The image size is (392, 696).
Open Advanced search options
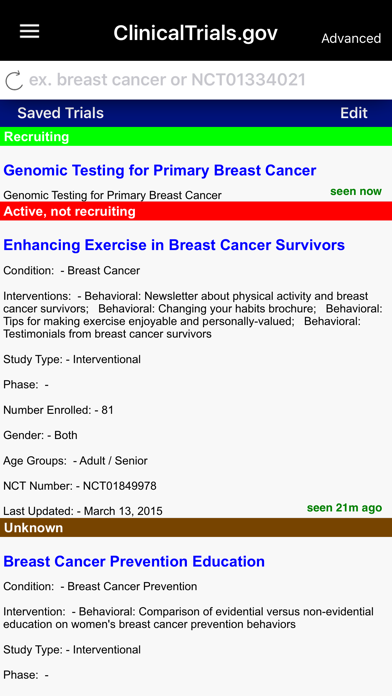coord(351,39)
